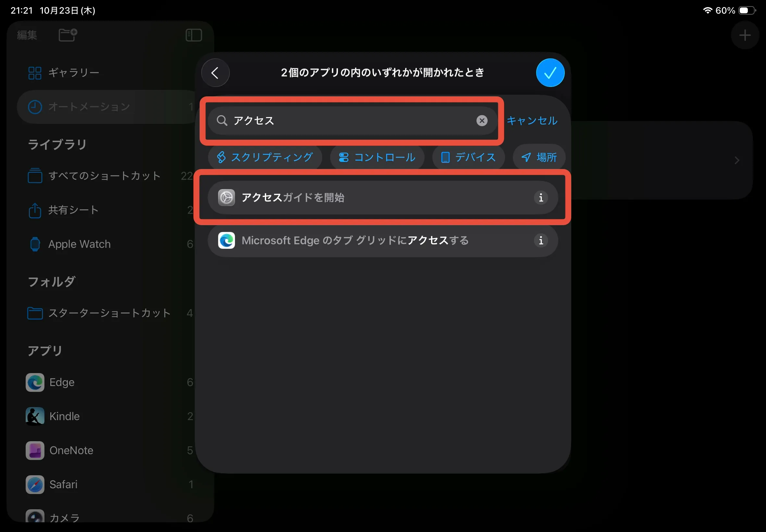
Task: Open the スターターショートカット folder
Action: (x=109, y=313)
